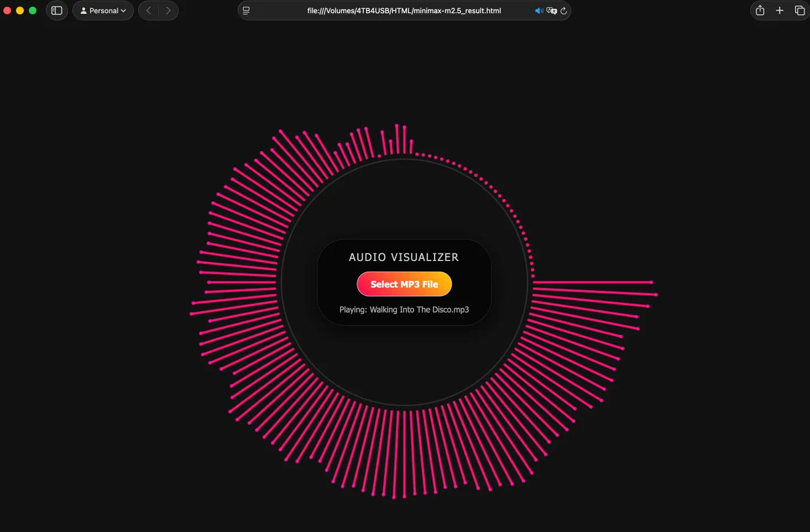Enter full screen with green button
The image size is (810, 532).
(x=33, y=11)
